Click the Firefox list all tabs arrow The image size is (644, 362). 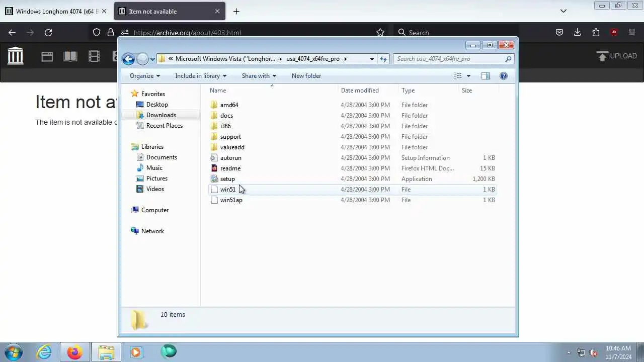click(x=563, y=11)
